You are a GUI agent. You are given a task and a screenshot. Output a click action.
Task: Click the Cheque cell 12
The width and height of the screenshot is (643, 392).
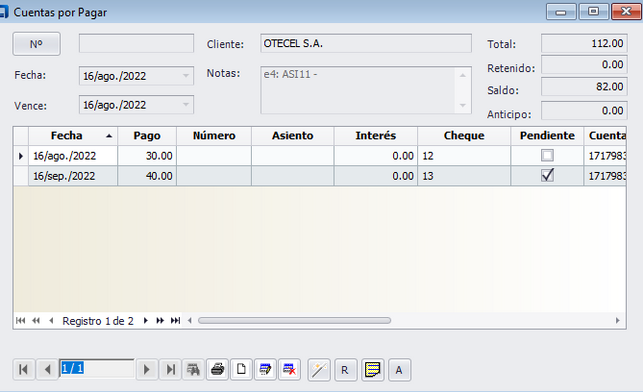tap(464, 156)
